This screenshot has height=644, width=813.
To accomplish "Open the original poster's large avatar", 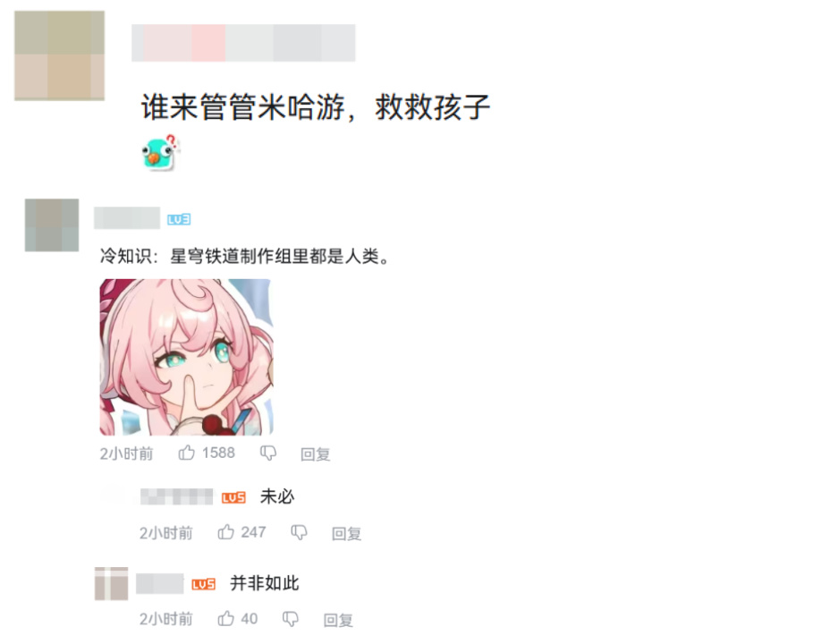I will pos(60,55).
